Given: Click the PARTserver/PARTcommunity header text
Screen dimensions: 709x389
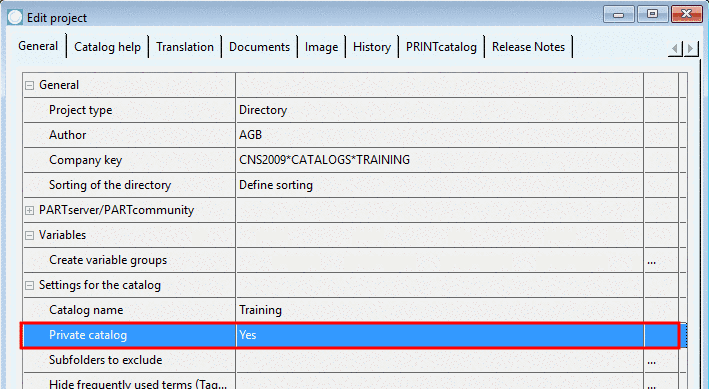Looking at the screenshot, I should pyautogui.click(x=116, y=210).
